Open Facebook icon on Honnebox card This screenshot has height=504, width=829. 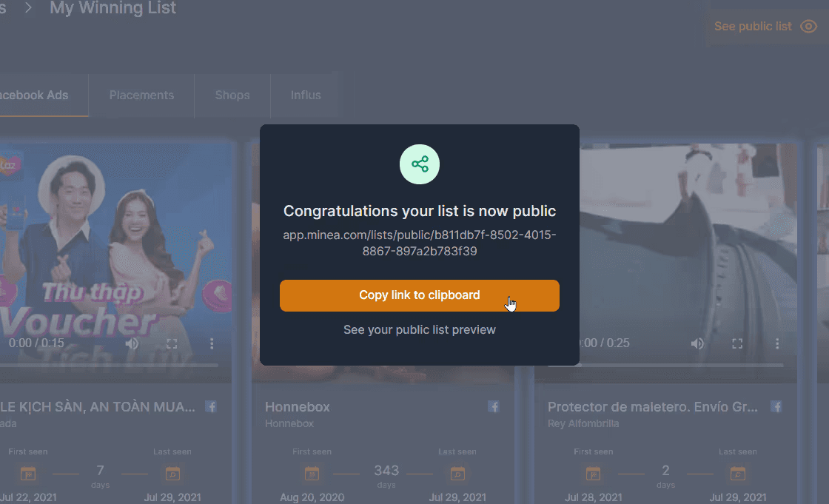pos(493,407)
